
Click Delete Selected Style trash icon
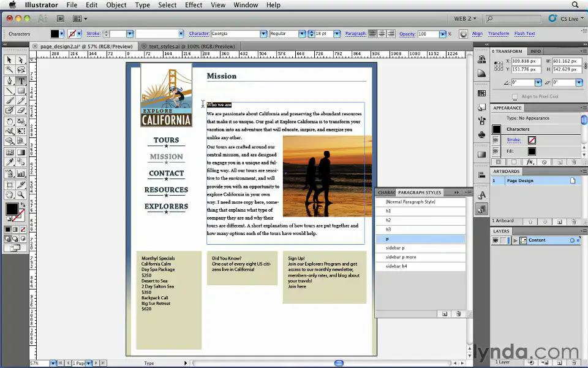[458, 314]
